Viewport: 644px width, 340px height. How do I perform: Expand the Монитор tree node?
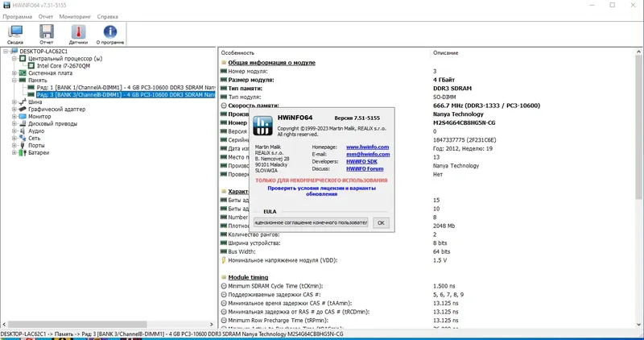click(14, 116)
